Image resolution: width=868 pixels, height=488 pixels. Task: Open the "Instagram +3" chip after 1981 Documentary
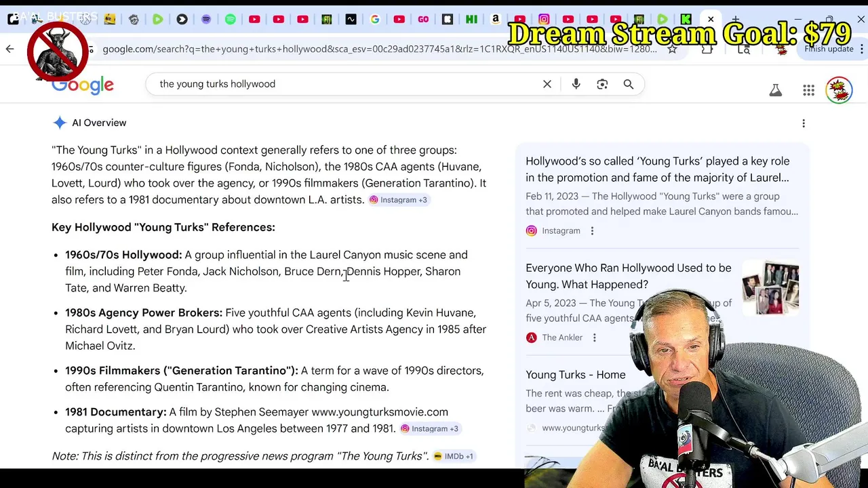tap(429, 429)
